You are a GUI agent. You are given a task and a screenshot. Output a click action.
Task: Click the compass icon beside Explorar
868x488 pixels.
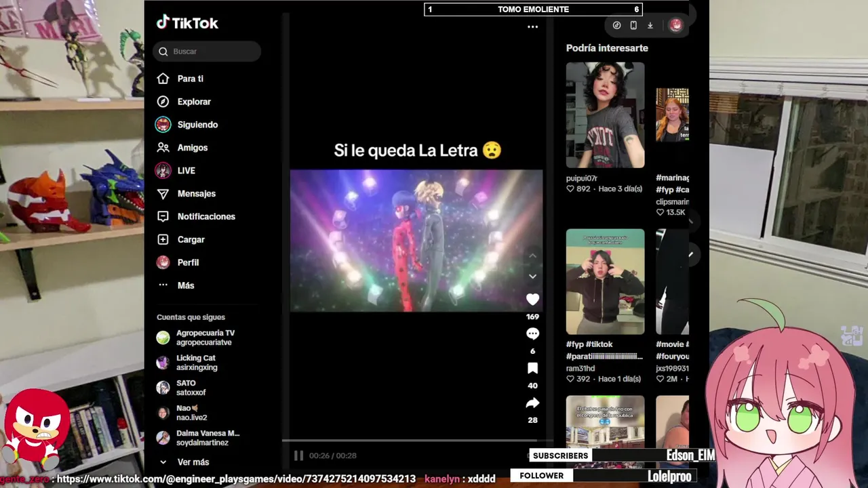coord(163,102)
